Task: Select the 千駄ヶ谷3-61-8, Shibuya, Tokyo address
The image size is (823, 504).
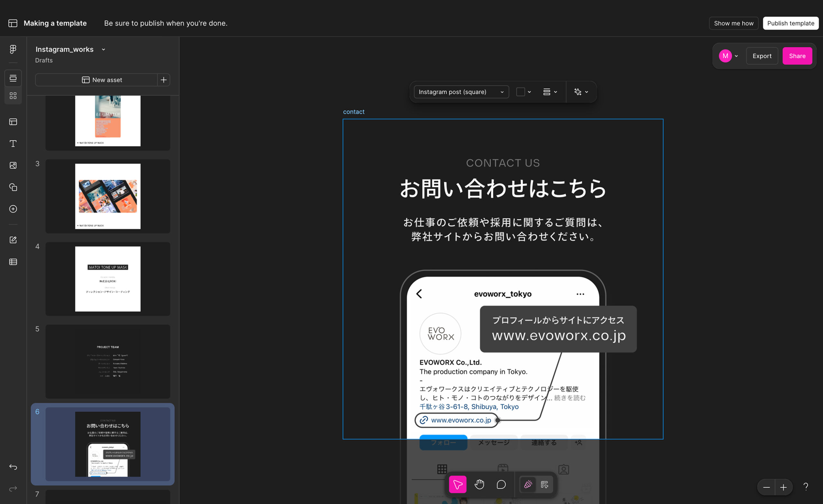Action: point(469,407)
